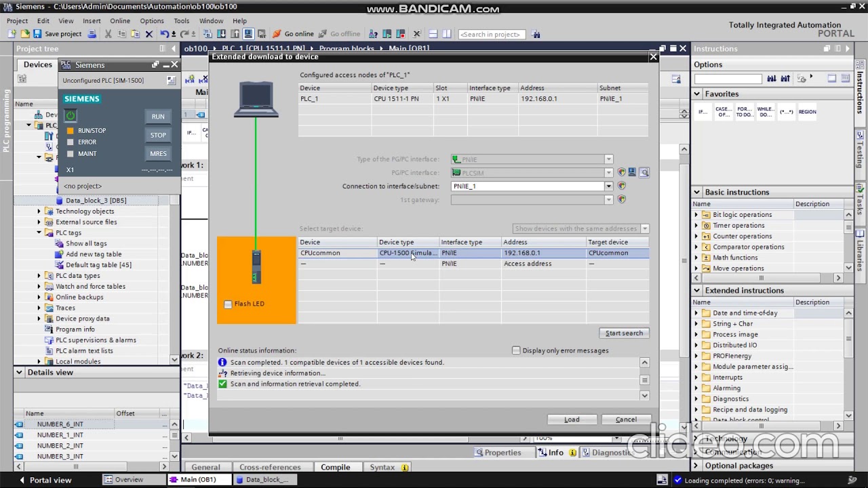Image resolution: width=868 pixels, height=488 pixels.
Task: Click the Print icon in main toolbar
Action: (92, 34)
